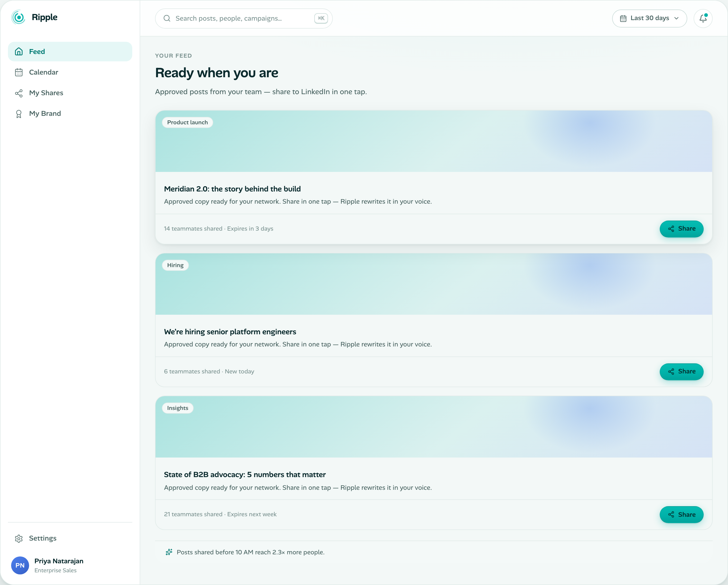Click the Calendar sidebar icon
Image resolution: width=728 pixels, height=585 pixels.
pos(19,72)
